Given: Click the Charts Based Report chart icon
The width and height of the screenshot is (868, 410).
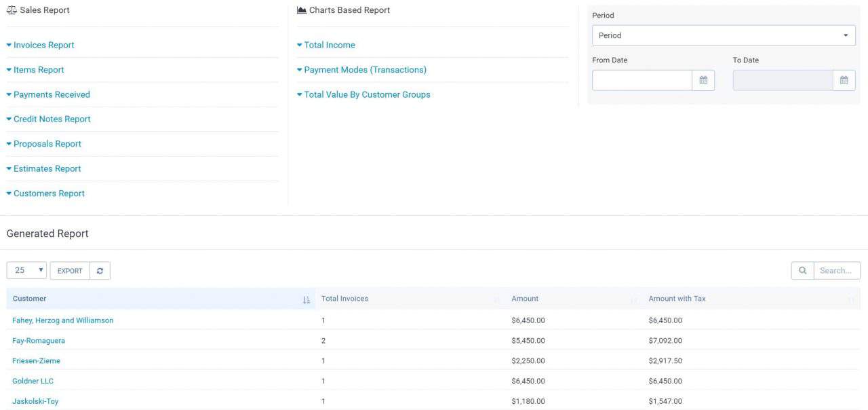Looking at the screenshot, I should point(302,10).
